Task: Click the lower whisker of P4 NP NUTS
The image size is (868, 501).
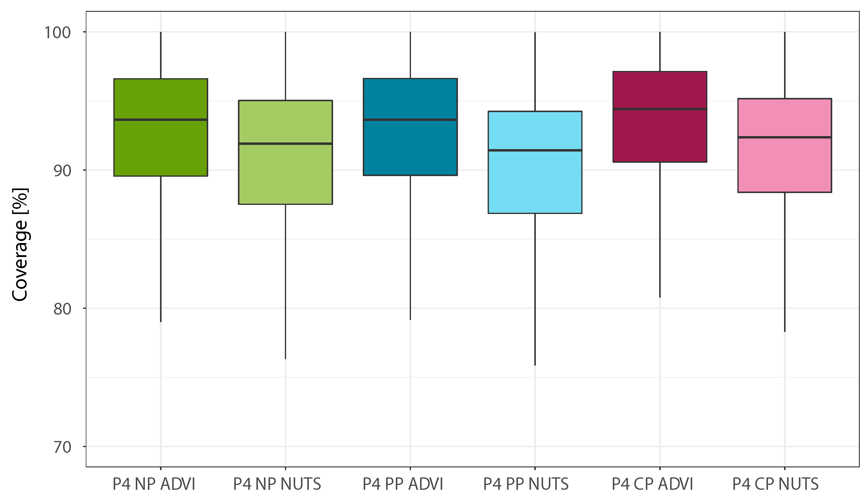Action: 285,282
